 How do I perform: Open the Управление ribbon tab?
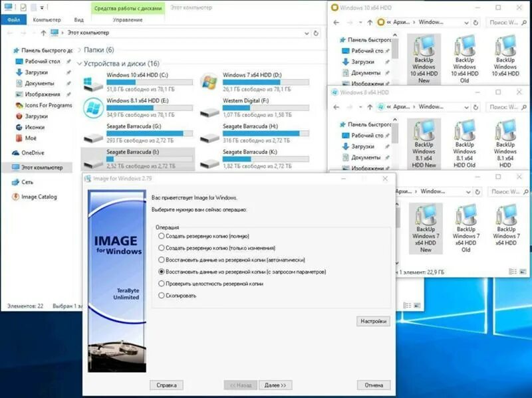pyautogui.click(x=128, y=20)
